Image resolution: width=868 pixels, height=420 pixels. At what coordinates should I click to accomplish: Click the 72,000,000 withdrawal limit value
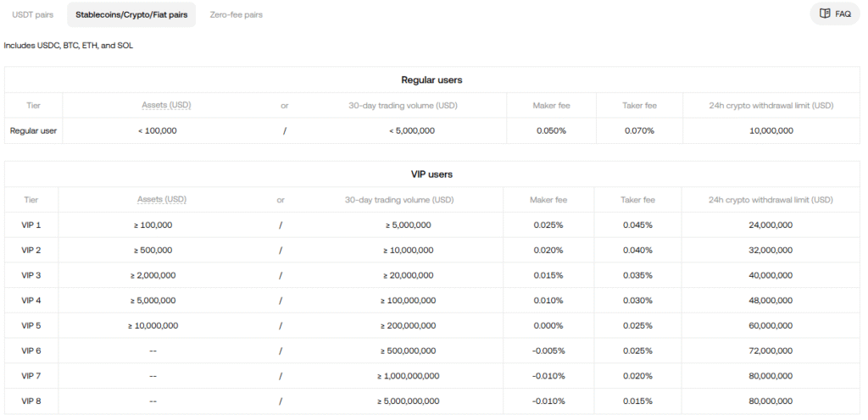click(x=771, y=351)
